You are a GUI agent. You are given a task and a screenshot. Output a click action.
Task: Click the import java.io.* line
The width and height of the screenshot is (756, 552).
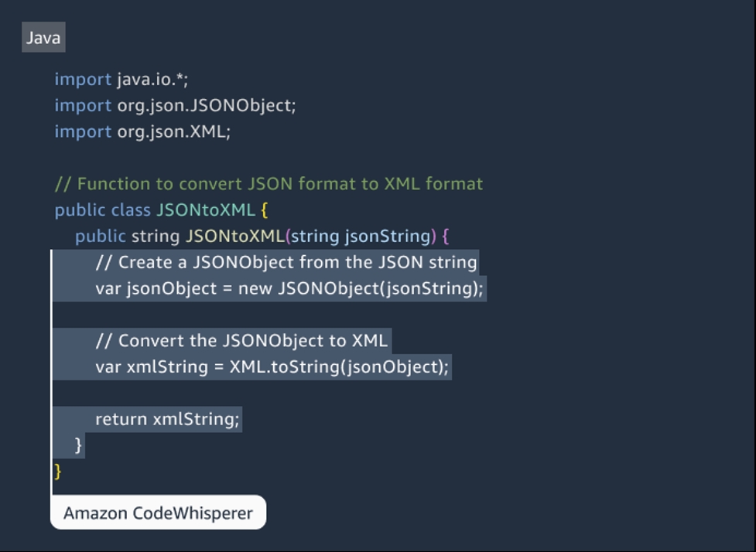121,79
